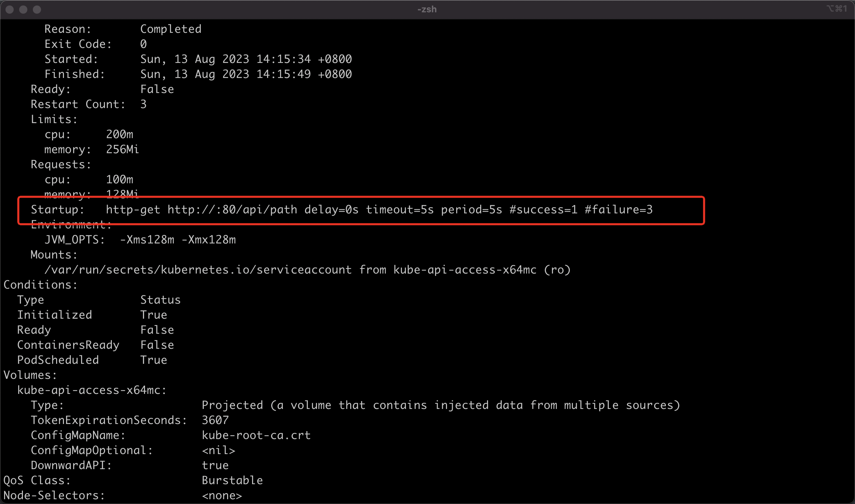
Task: Click the kube-root-ca.crt ConfigMap name
Action: 256,435
